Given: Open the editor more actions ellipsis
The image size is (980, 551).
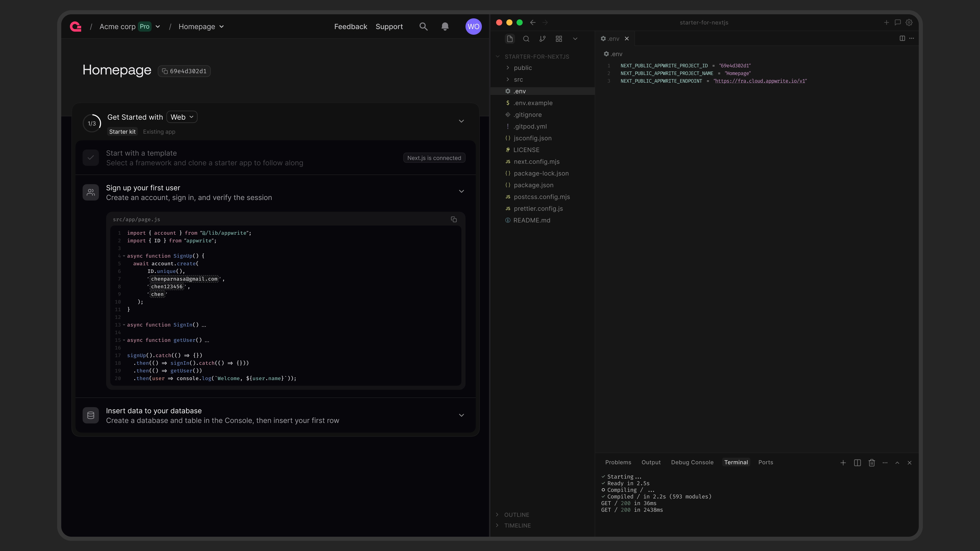Looking at the screenshot, I should click(912, 39).
